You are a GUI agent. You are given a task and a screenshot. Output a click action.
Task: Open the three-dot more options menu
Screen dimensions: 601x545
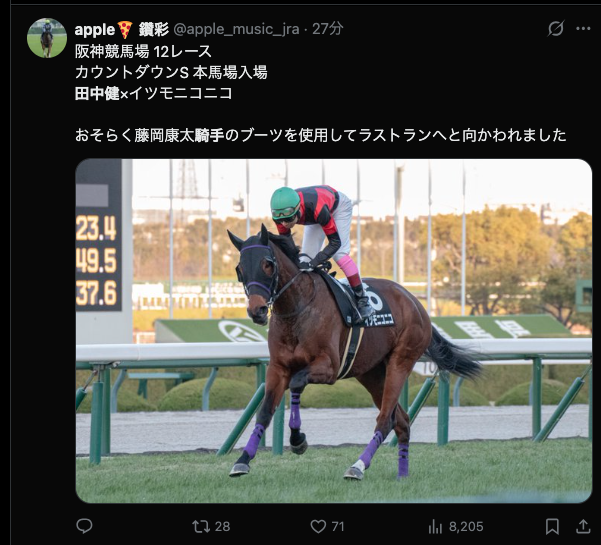pyautogui.click(x=583, y=28)
